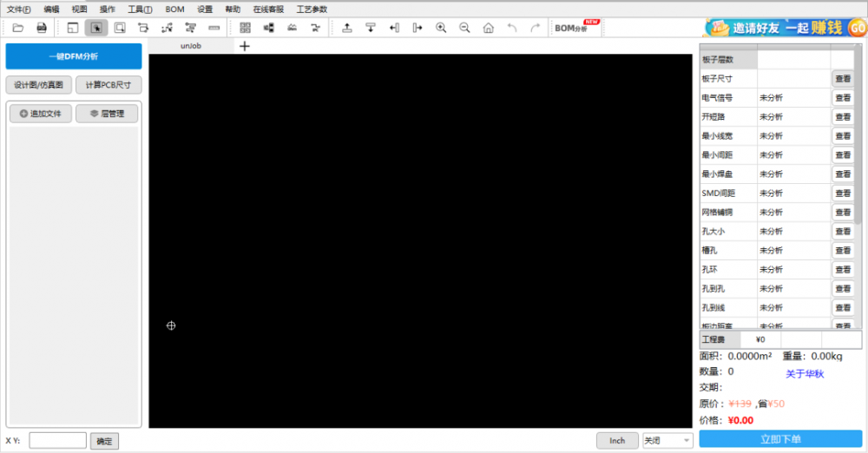Open a file with the folder icon
This screenshot has width=868, height=453.
pos(17,28)
